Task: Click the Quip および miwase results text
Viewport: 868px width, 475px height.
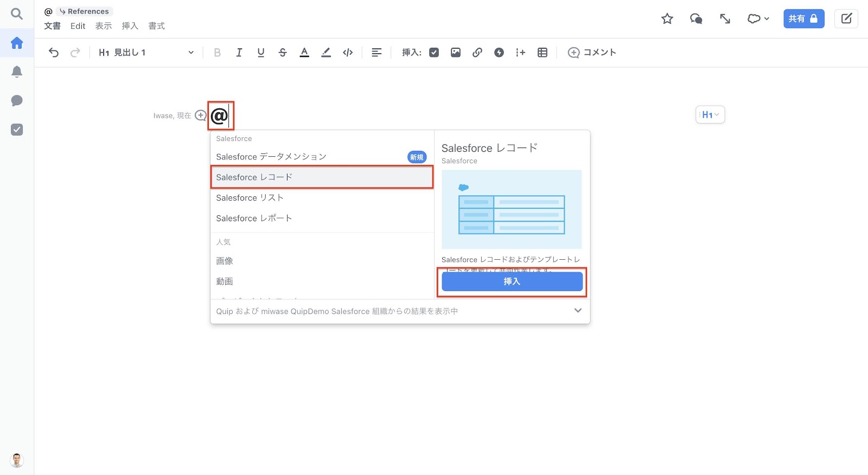Action: pyautogui.click(x=337, y=311)
